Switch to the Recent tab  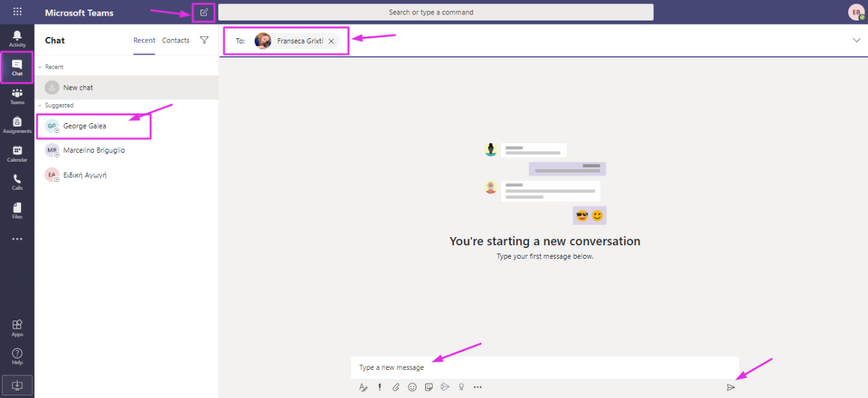coord(144,40)
